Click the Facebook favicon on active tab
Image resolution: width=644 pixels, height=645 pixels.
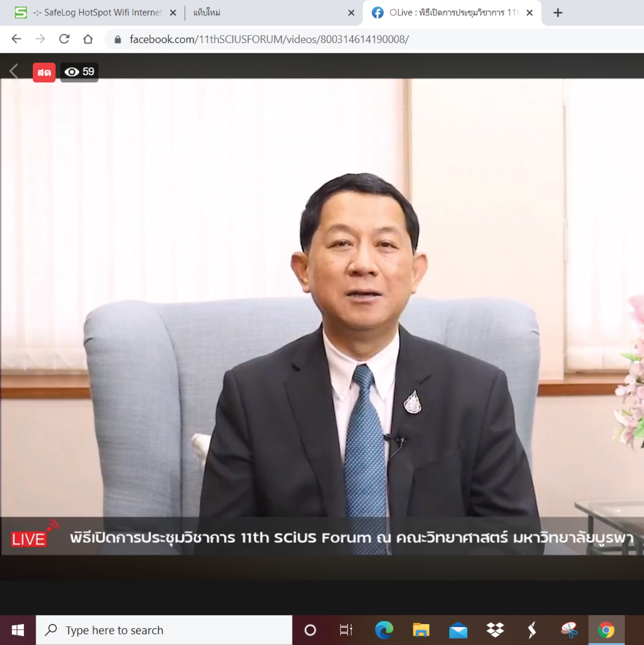coord(377,13)
